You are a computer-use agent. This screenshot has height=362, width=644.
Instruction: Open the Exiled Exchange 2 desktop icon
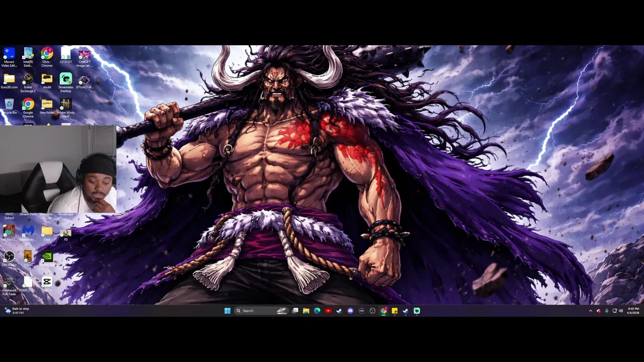[x=28, y=83]
